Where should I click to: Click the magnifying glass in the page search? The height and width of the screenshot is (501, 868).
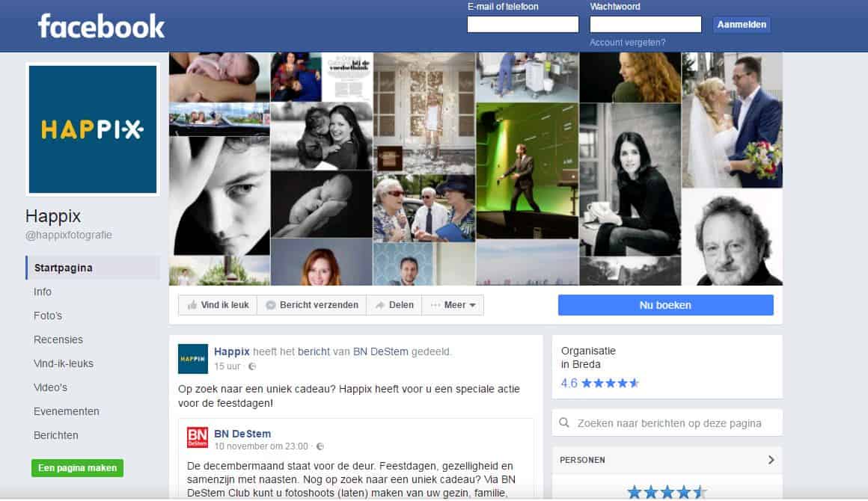click(x=565, y=422)
